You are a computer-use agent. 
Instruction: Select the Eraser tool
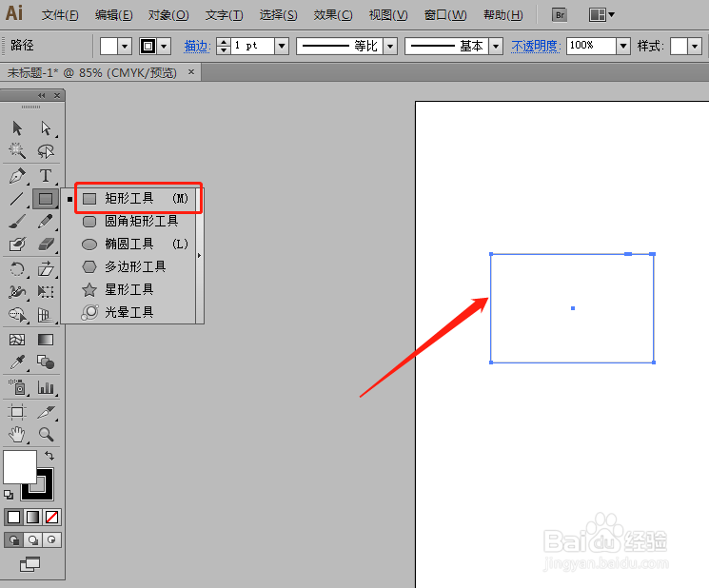click(46, 245)
